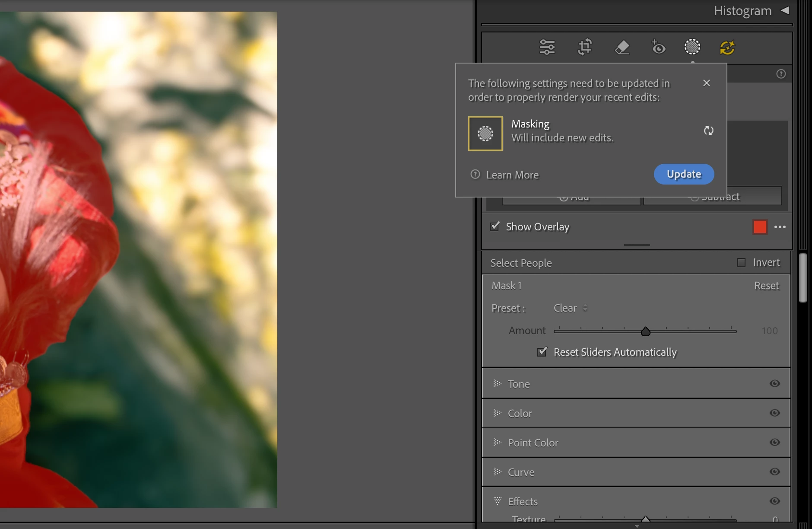This screenshot has height=529, width=812.
Task: Click the help icon beside Learn More
Action: 475,174
